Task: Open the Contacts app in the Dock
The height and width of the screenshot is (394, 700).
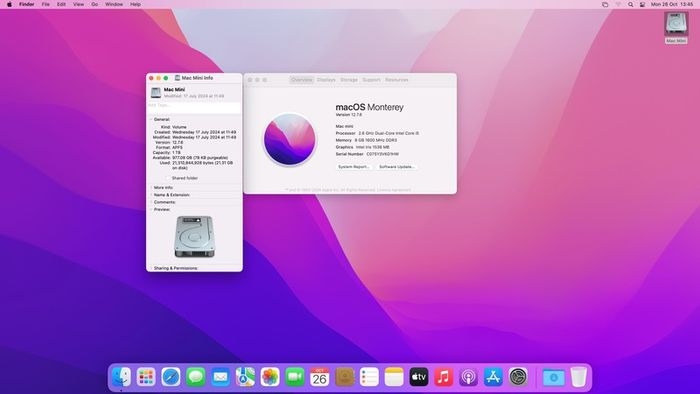Action: point(344,377)
